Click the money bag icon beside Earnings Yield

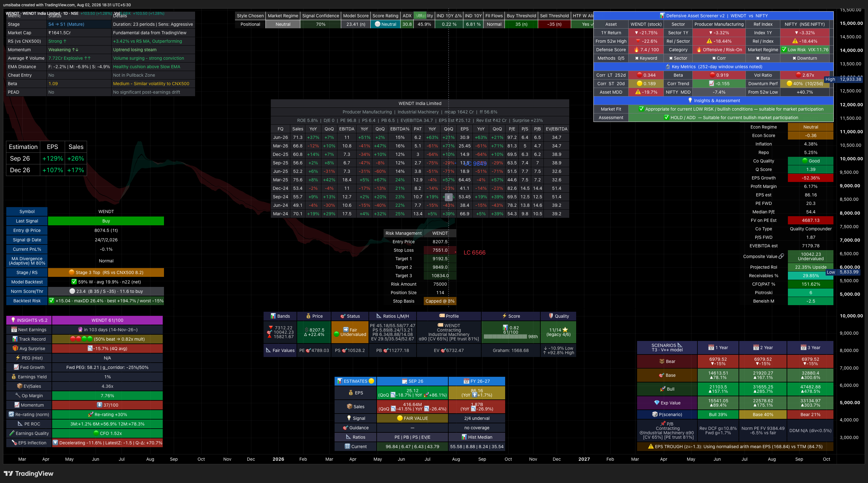click(x=14, y=376)
